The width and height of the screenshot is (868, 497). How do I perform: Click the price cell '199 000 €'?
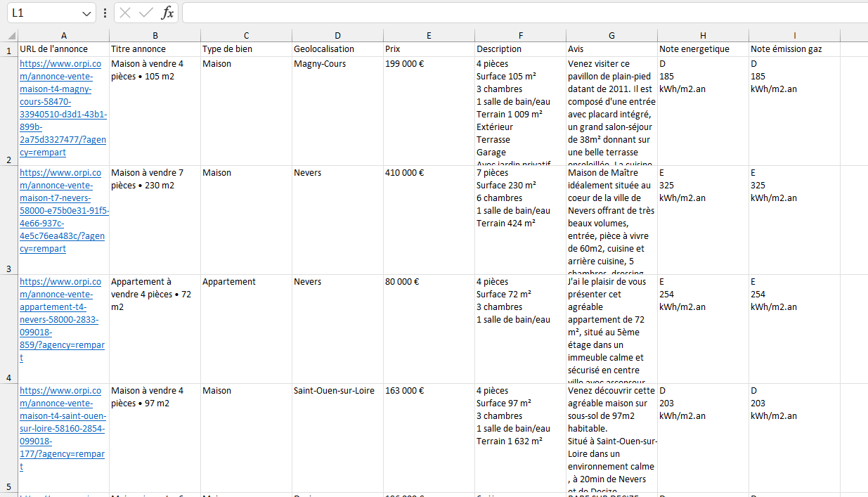pos(429,111)
